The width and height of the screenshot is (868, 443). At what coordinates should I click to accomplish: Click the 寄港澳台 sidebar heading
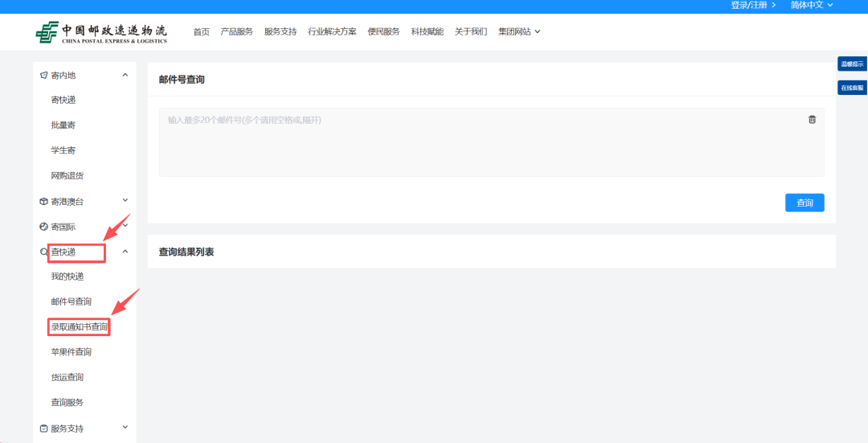point(68,202)
